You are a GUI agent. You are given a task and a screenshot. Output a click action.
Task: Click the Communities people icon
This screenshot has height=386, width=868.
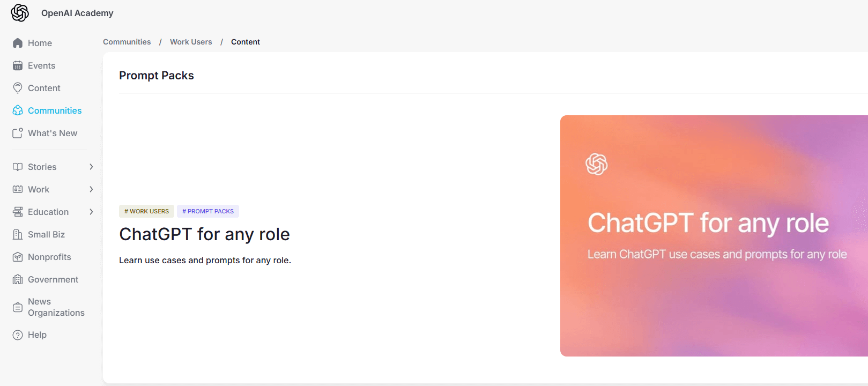pyautogui.click(x=18, y=110)
